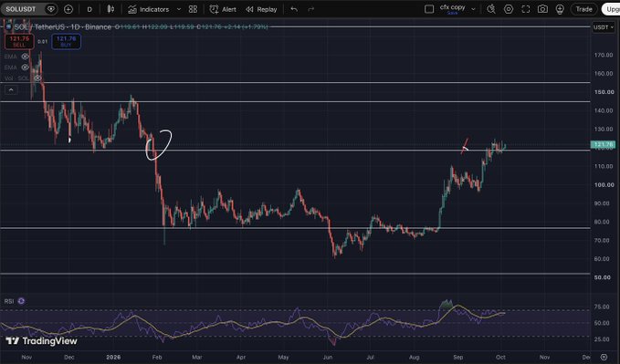620x364 pixels.
Task: Open the Indicators dialog
Action: (x=149, y=9)
